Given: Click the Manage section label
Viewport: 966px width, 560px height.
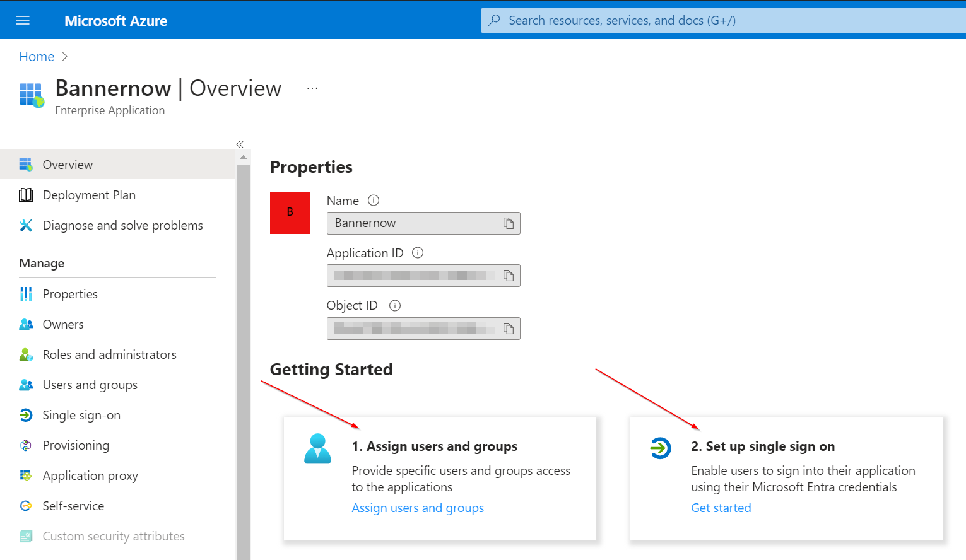Looking at the screenshot, I should 42,263.
